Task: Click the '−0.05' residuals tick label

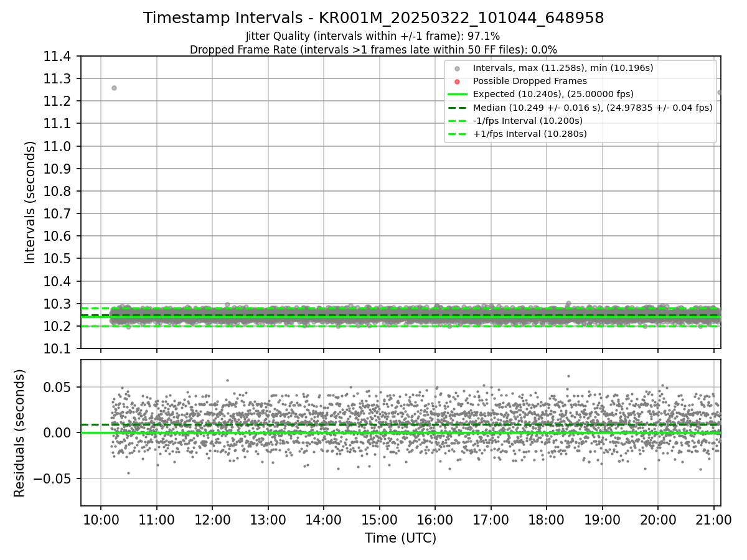Action: click(x=53, y=478)
